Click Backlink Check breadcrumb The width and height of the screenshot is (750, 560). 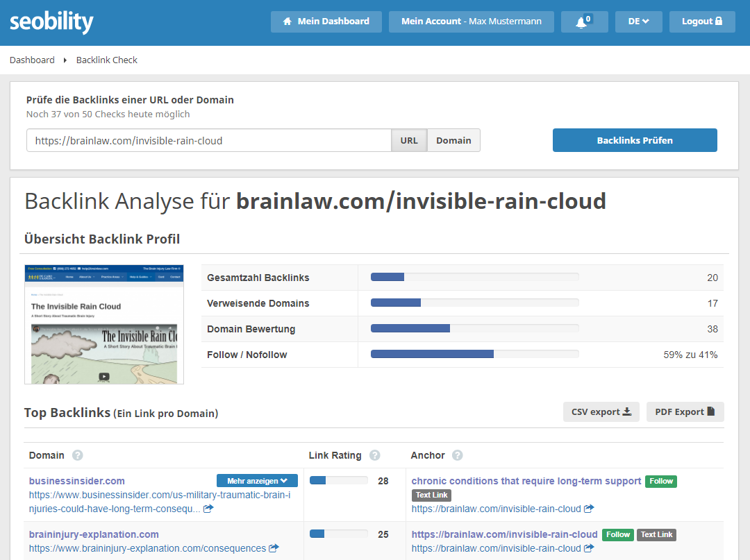click(107, 60)
